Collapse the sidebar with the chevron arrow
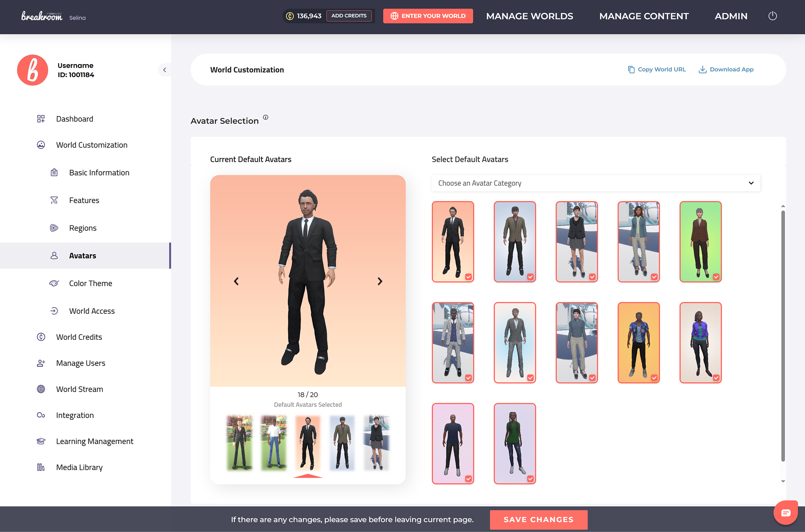This screenshot has width=805, height=532. coord(164,70)
